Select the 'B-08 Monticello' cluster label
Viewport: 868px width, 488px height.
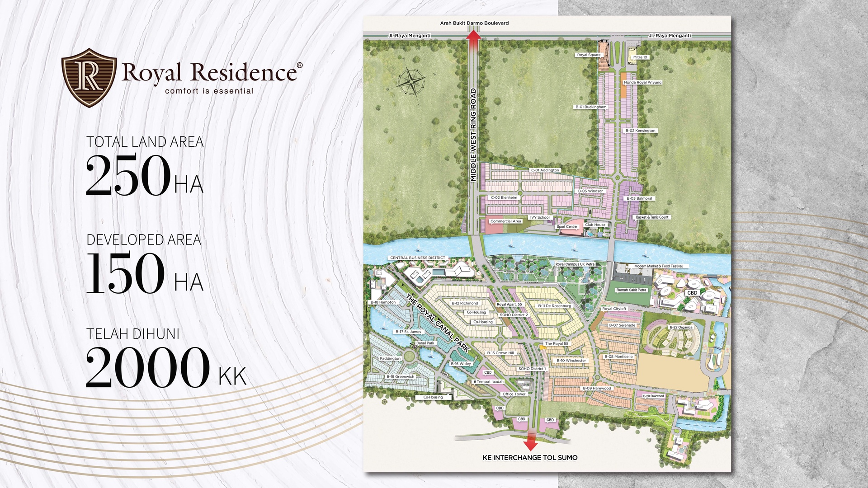pos(618,357)
